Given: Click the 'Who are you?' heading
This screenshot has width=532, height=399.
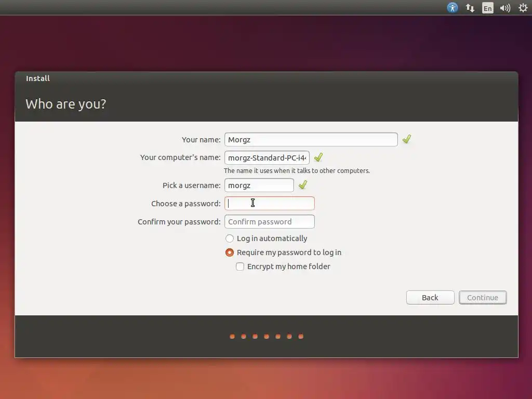Looking at the screenshot, I should click(x=66, y=104).
